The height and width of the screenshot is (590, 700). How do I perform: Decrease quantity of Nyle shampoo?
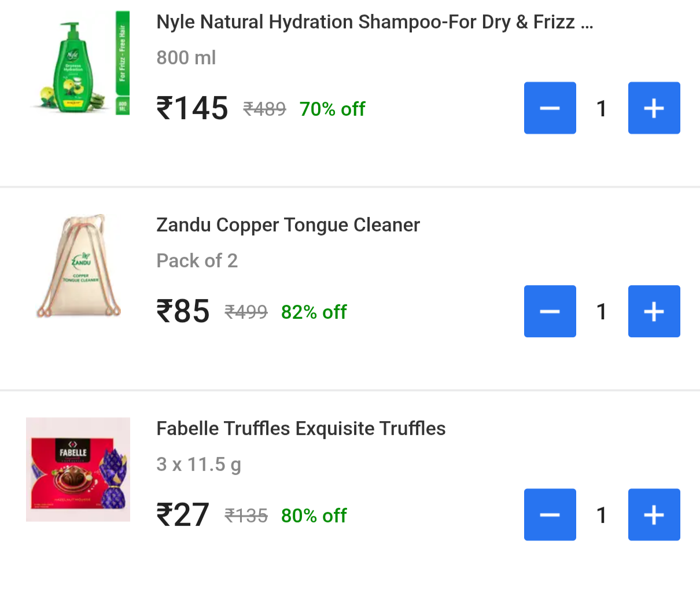[x=550, y=108]
